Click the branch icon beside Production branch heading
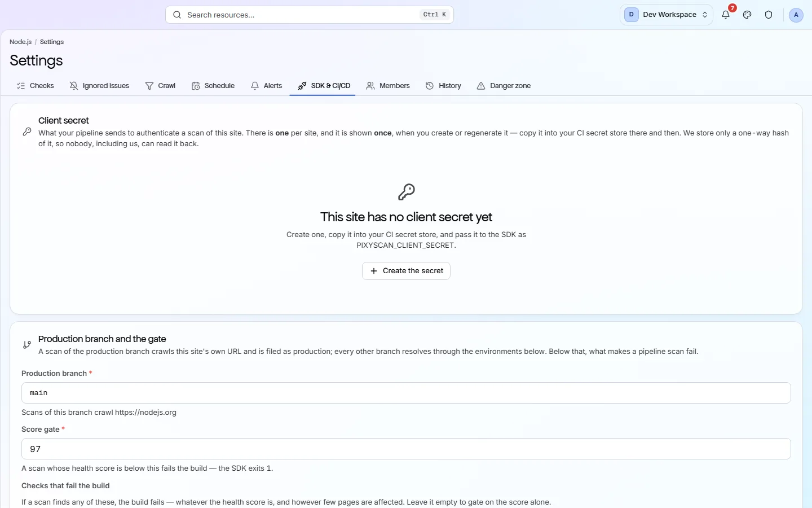The height and width of the screenshot is (508, 812). coord(27,344)
